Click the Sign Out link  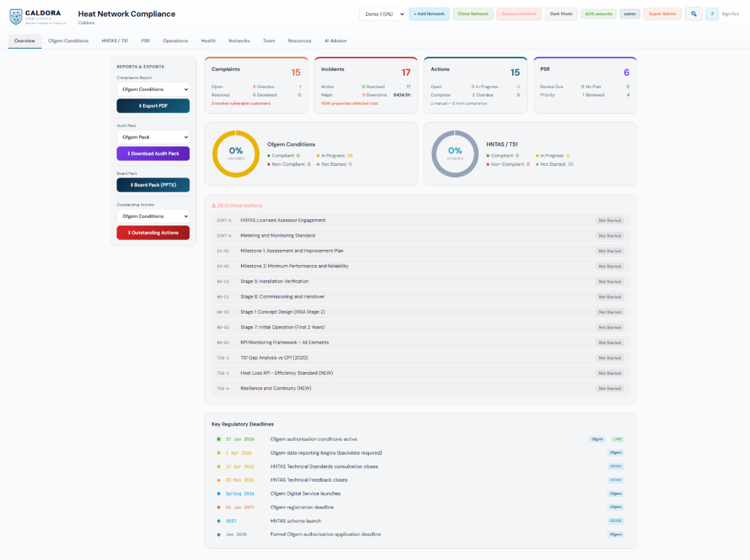(730, 13)
